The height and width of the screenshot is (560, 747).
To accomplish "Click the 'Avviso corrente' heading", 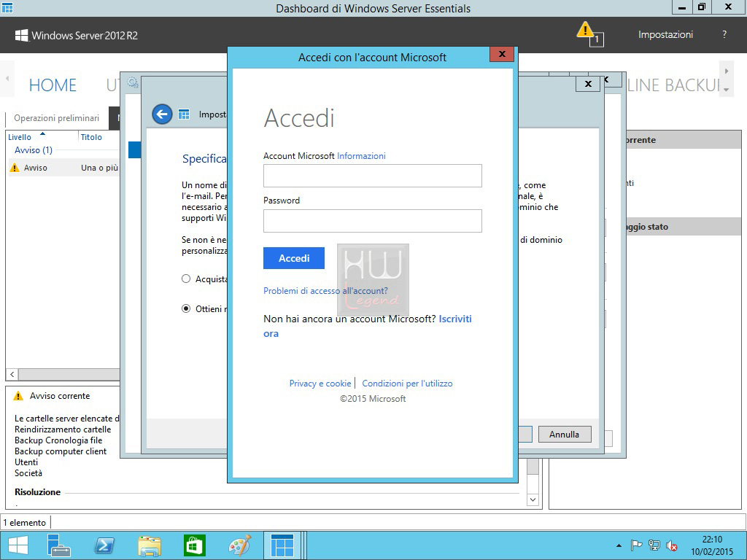I will (x=60, y=396).
